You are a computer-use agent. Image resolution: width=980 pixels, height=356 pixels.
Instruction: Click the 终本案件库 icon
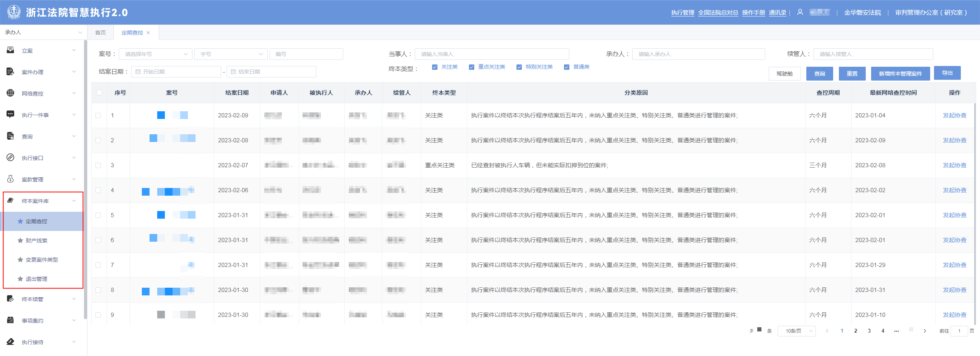tap(11, 201)
